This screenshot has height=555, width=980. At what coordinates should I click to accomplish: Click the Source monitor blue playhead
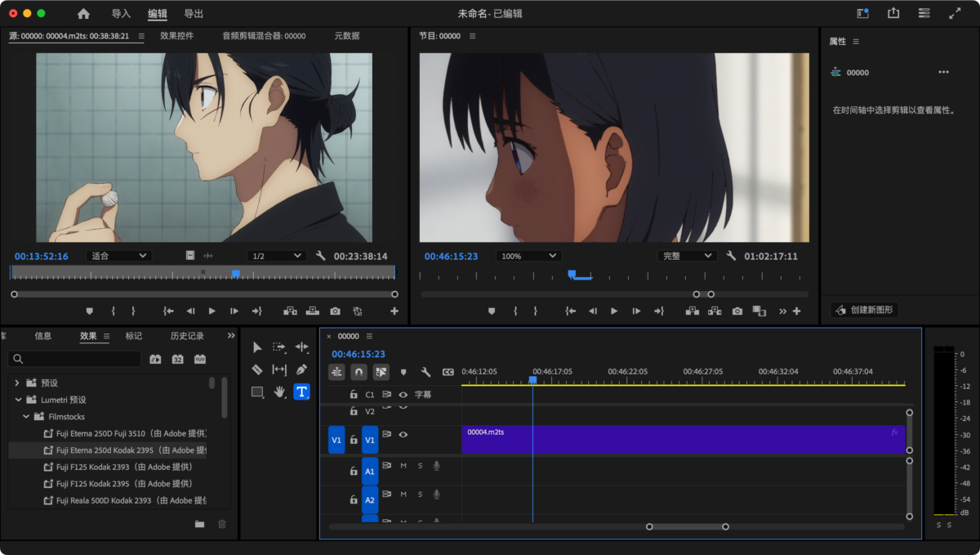(235, 273)
